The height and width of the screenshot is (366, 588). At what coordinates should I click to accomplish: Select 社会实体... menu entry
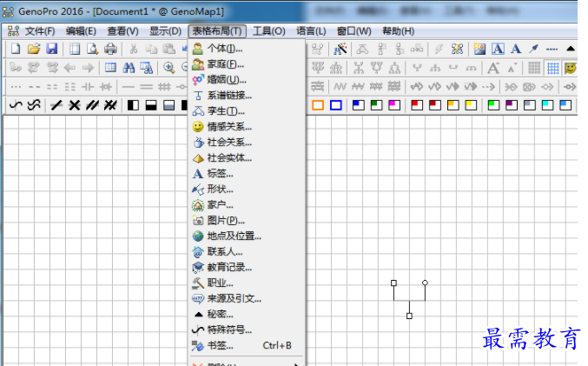pyautogui.click(x=247, y=158)
